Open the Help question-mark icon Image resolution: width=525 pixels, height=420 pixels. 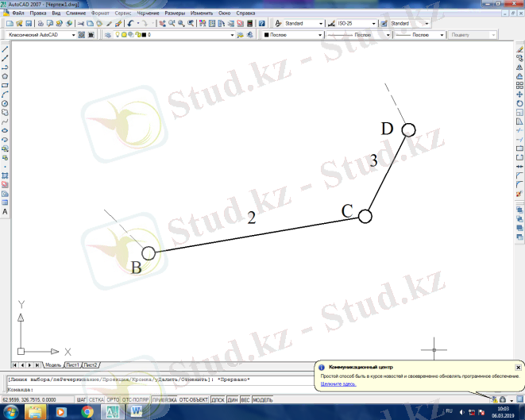pos(262,24)
